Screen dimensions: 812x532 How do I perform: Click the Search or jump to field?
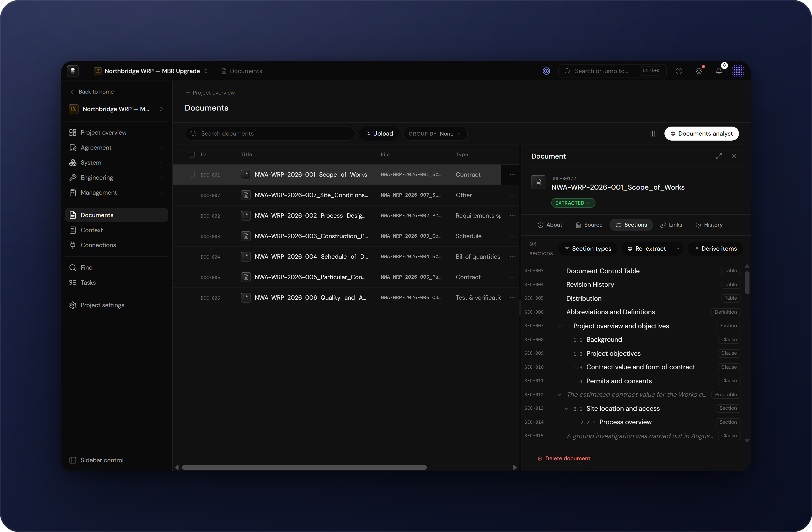pyautogui.click(x=612, y=71)
